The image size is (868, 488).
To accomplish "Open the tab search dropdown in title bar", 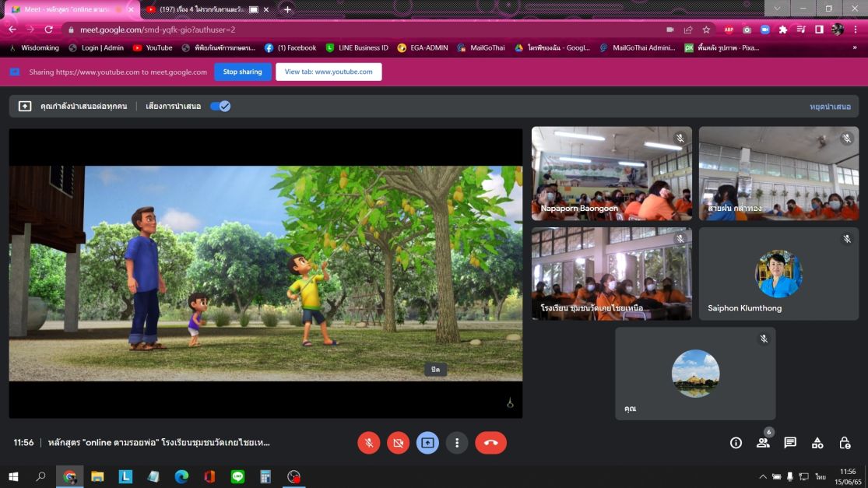I will [777, 9].
